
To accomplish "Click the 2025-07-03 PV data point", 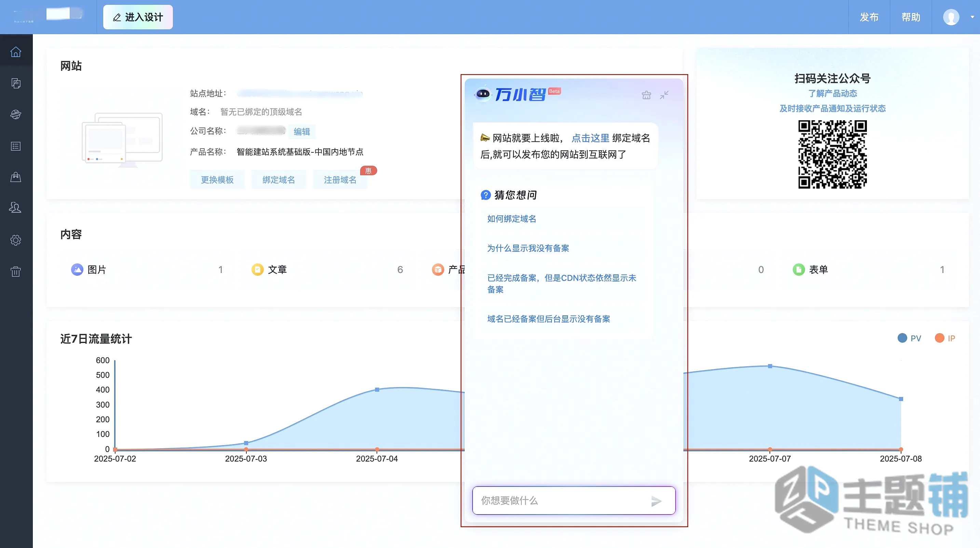I will coord(246,443).
